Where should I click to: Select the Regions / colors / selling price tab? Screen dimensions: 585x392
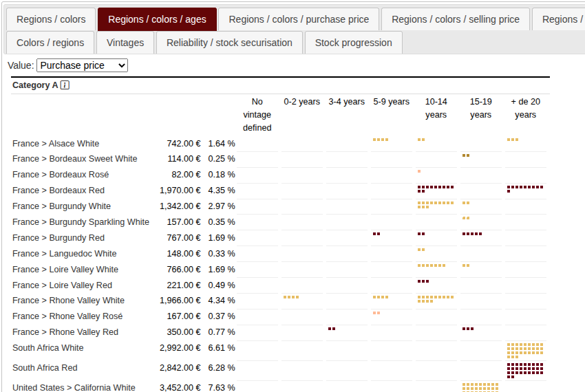pyautogui.click(x=455, y=19)
